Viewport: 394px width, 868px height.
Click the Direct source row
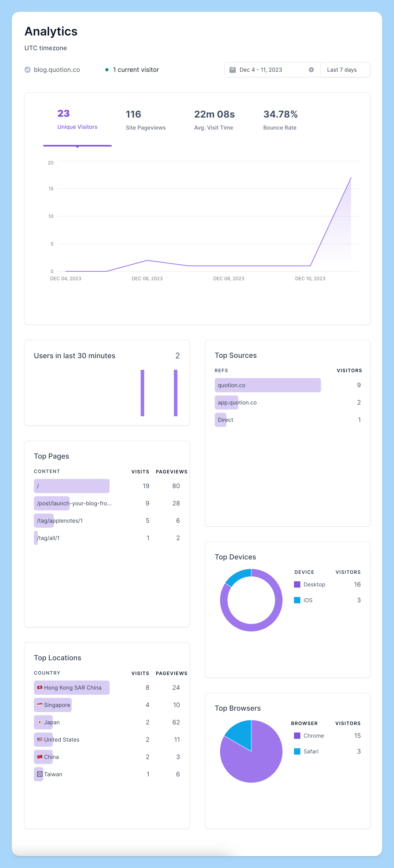pyautogui.click(x=288, y=419)
